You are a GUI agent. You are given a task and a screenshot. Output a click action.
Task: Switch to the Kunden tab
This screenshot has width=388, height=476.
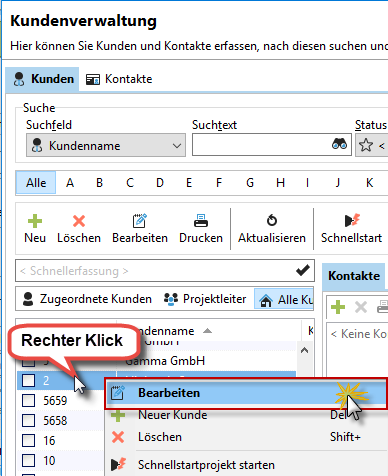42,79
